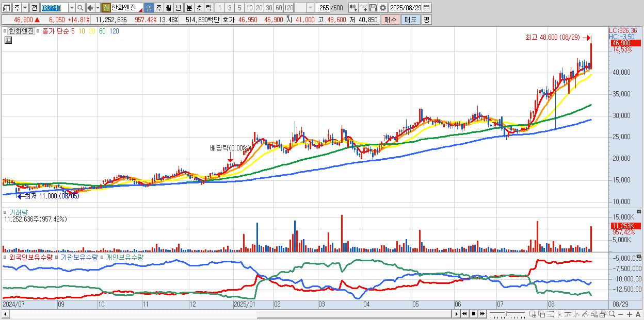The height and width of the screenshot is (320, 644).
Task: Click the speaker sound icon
Action: pos(90,8)
